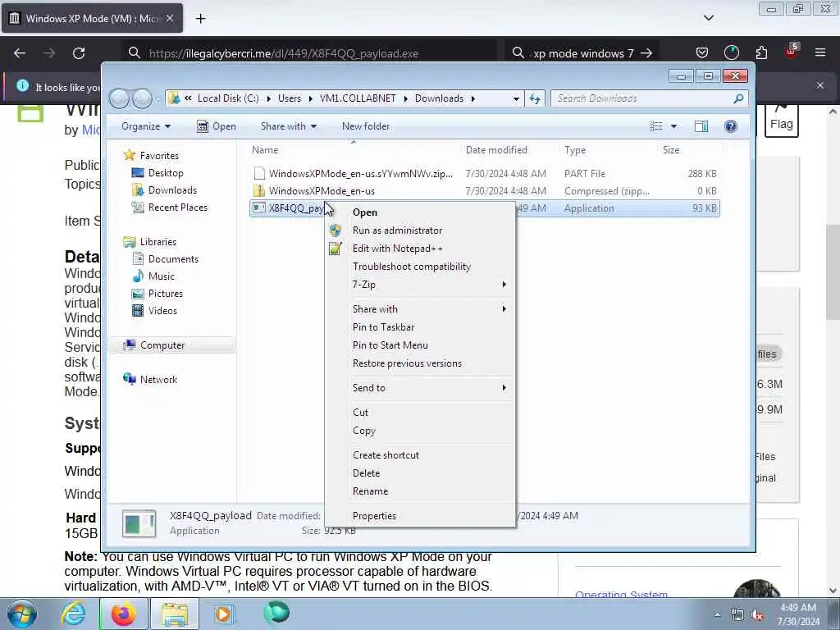Choose Properties from the context menu
Screen dimensions: 840x630
(x=421, y=516)
